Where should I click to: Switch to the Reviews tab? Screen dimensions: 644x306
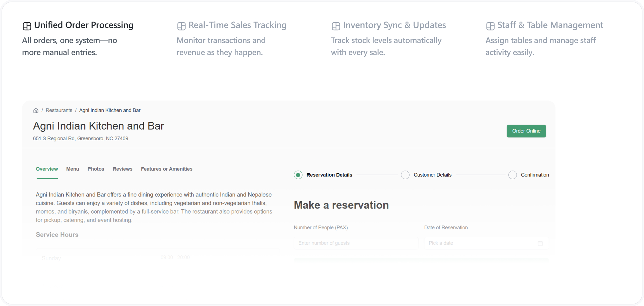pos(122,169)
